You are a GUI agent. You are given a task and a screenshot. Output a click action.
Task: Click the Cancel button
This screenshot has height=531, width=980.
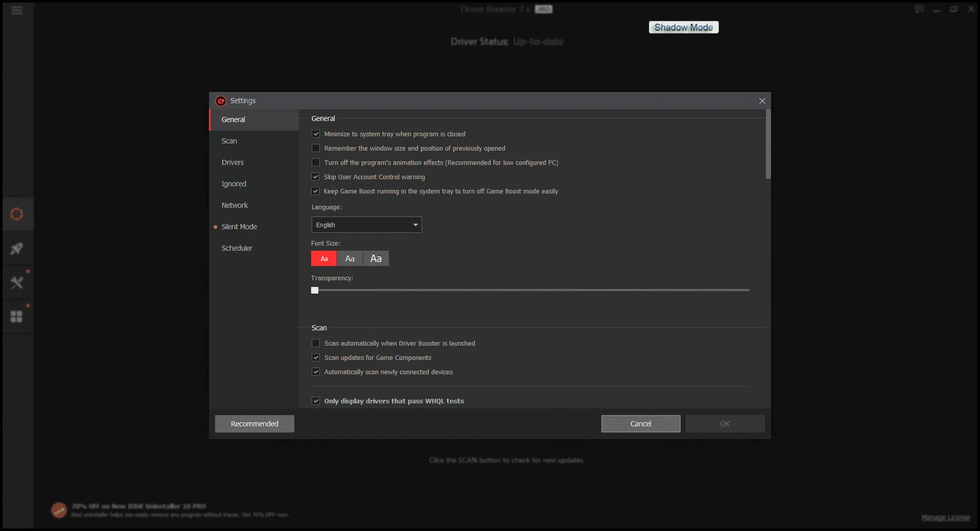click(x=641, y=424)
